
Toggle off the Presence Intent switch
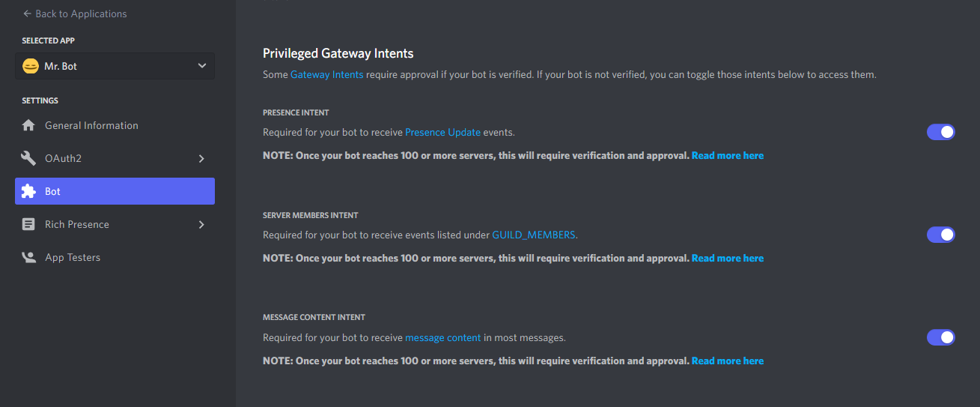(x=941, y=132)
